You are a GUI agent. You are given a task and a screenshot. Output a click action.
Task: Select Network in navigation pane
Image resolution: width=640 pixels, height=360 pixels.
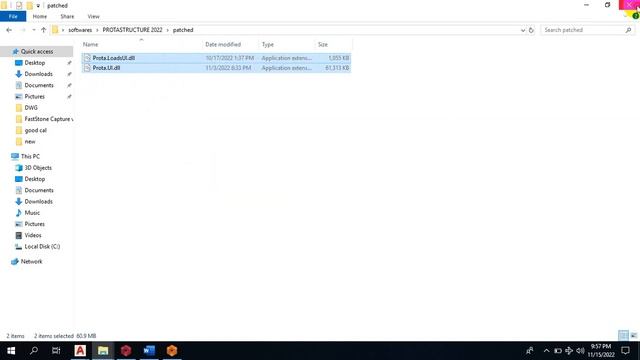click(31, 261)
